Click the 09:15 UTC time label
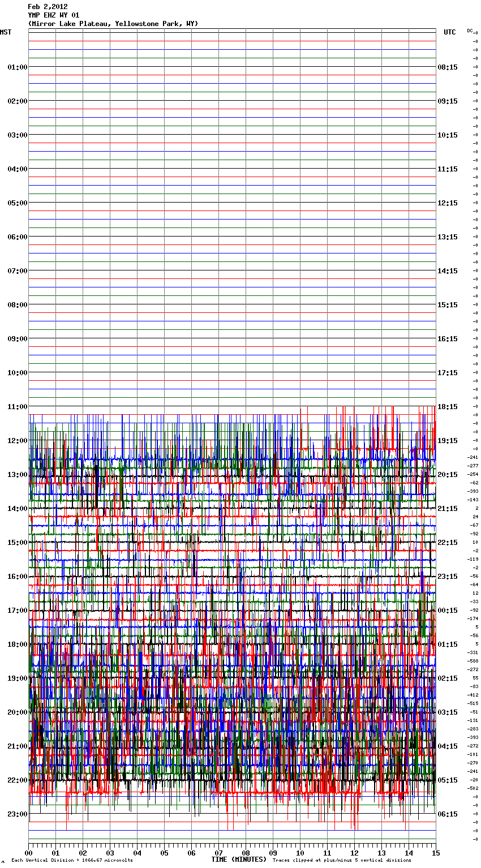 pyautogui.click(x=448, y=101)
